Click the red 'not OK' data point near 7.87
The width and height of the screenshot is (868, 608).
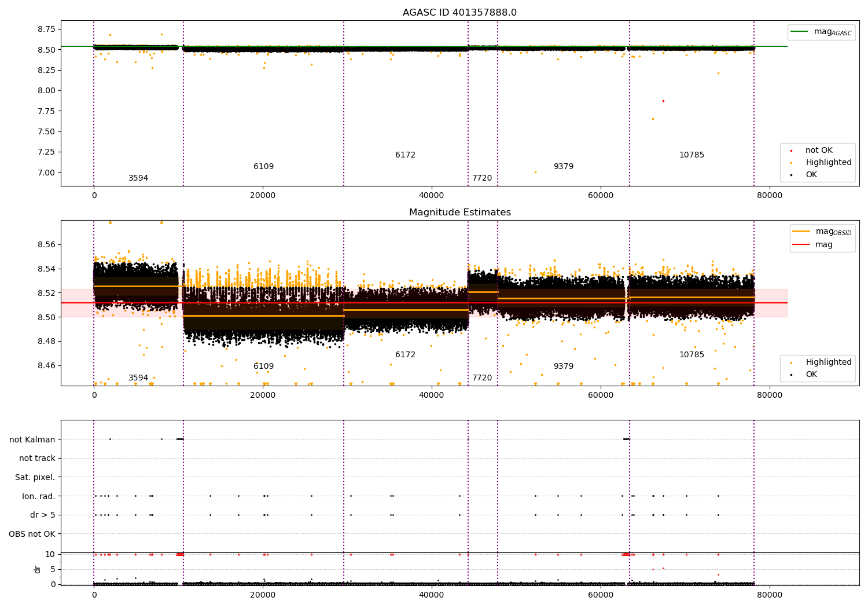[x=663, y=101]
